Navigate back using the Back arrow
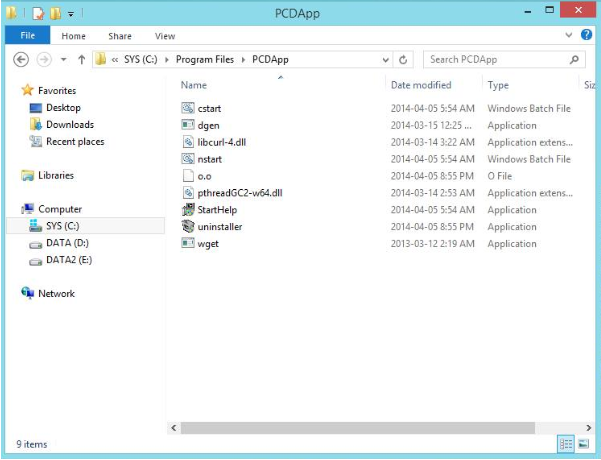 (x=21, y=60)
